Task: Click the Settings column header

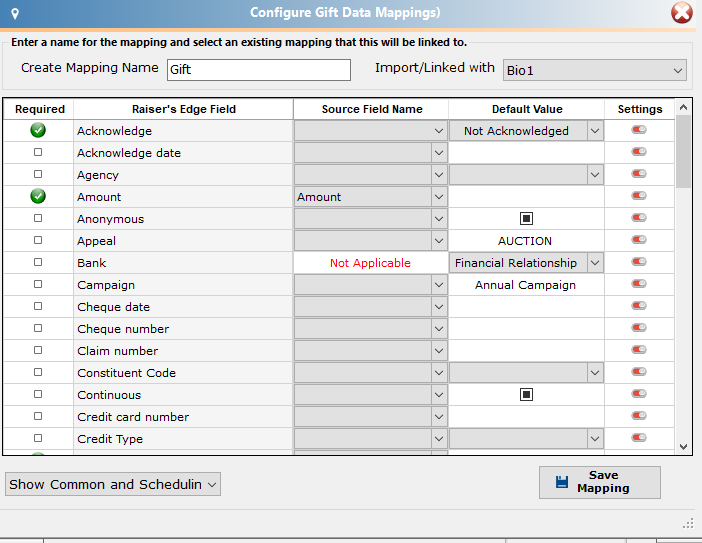Action: [640, 109]
